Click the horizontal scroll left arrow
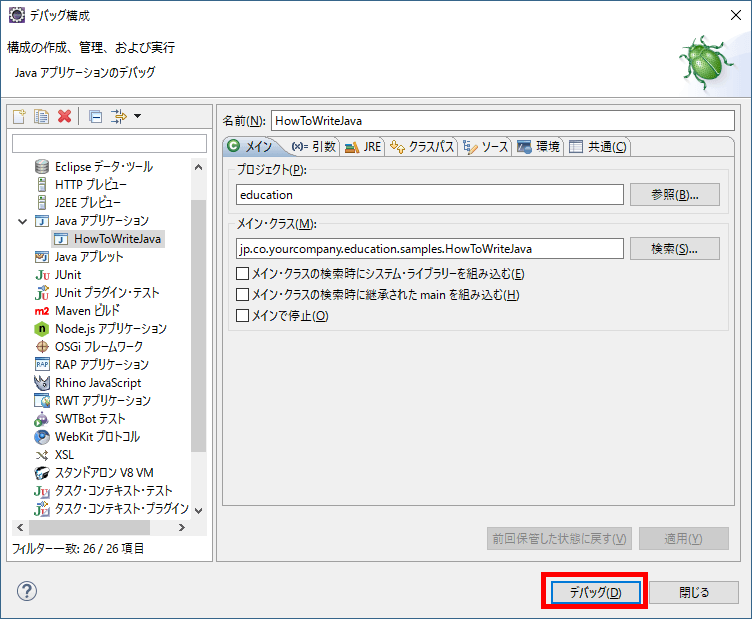 tap(20, 527)
